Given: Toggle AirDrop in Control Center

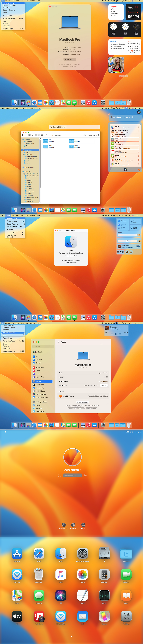Looking at the screenshot, I should click(119, 228).
